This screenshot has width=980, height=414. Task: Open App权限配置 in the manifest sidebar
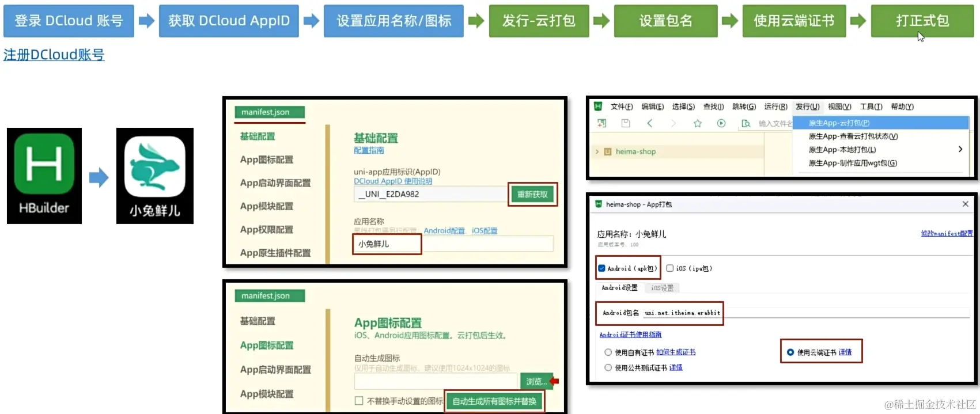pyautogui.click(x=267, y=230)
